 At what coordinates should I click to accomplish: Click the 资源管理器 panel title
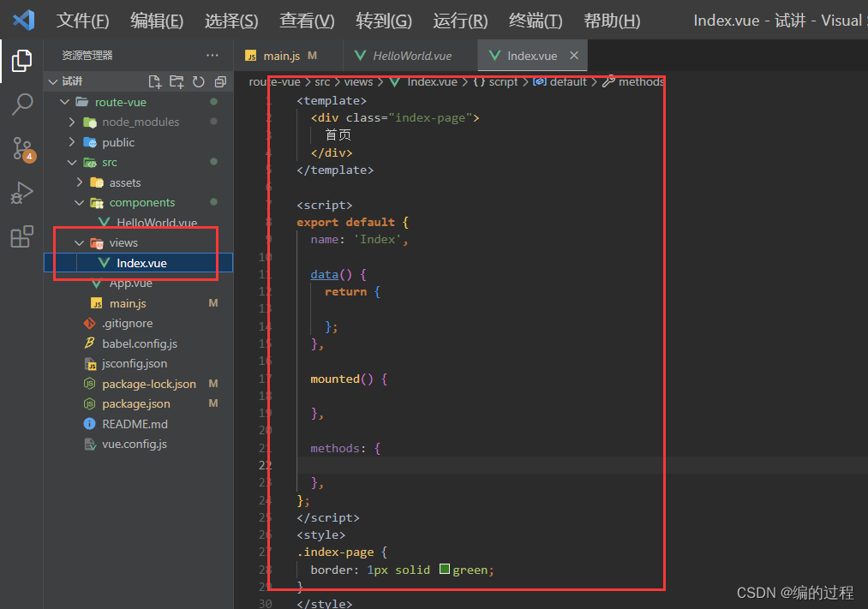pyautogui.click(x=87, y=56)
